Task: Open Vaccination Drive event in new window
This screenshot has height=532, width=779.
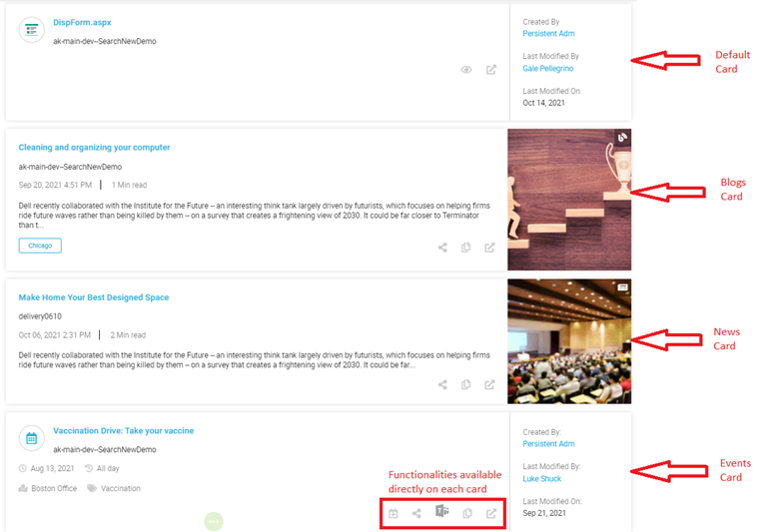Action: click(x=490, y=513)
